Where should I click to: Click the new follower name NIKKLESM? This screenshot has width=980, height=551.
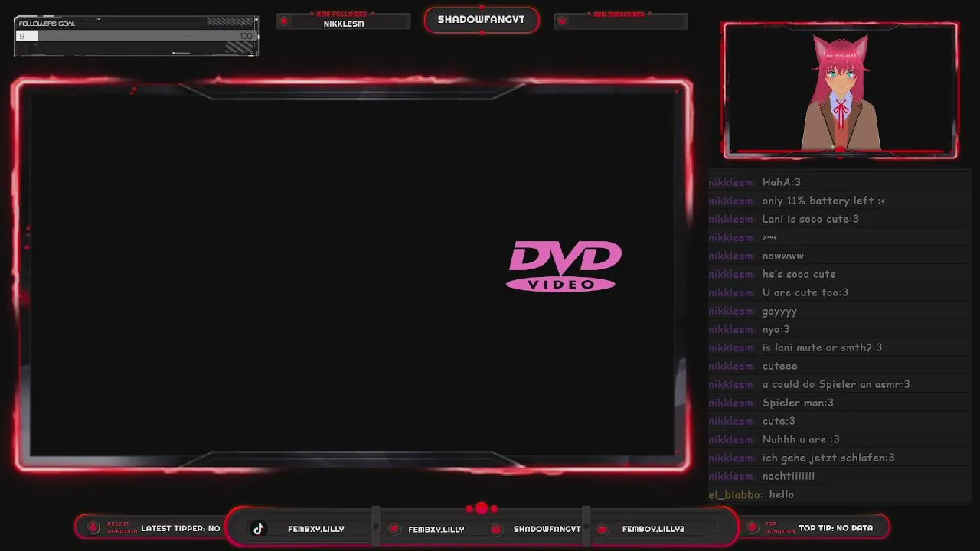[344, 24]
